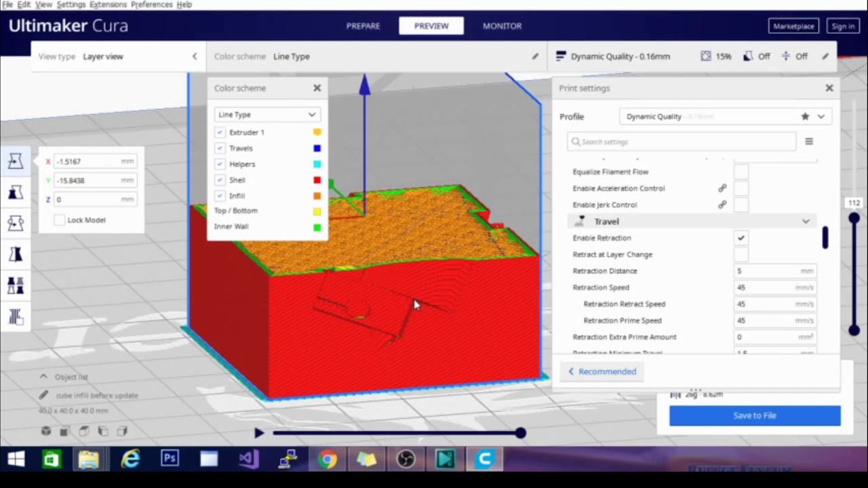
Task: Switch to the left side view cube icon
Action: coord(103,431)
